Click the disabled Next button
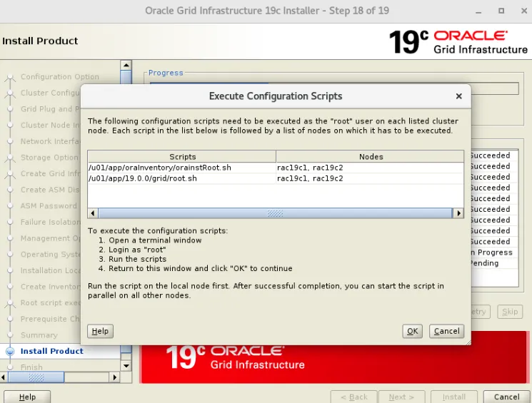 click(x=401, y=397)
